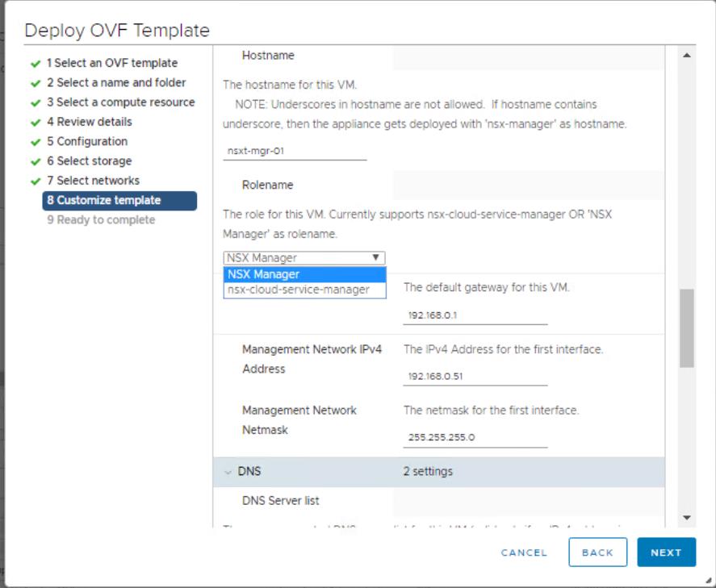
Task: Click the Rolename label
Action: tap(267, 185)
